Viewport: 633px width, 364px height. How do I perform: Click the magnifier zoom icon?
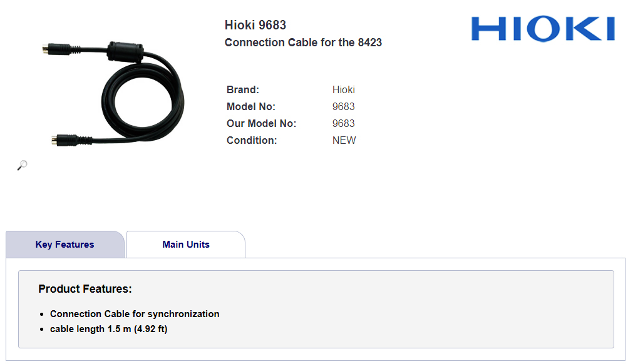[x=22, y=165]
